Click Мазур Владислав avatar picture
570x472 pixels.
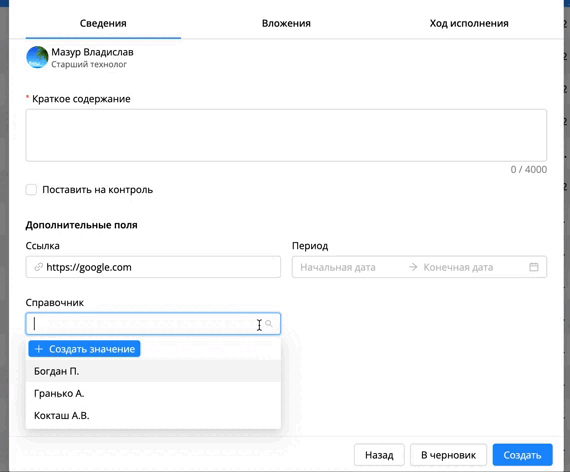(37, 57)
